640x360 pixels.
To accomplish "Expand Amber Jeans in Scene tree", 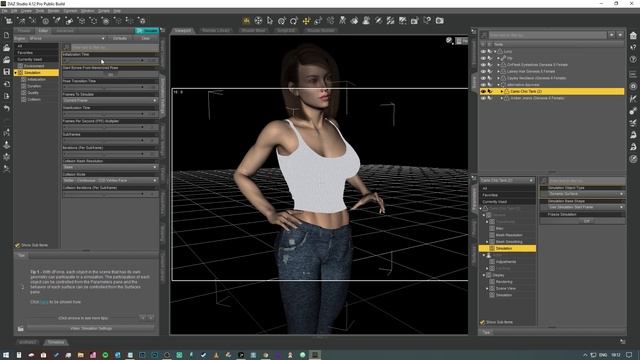I will coord(502,98).
